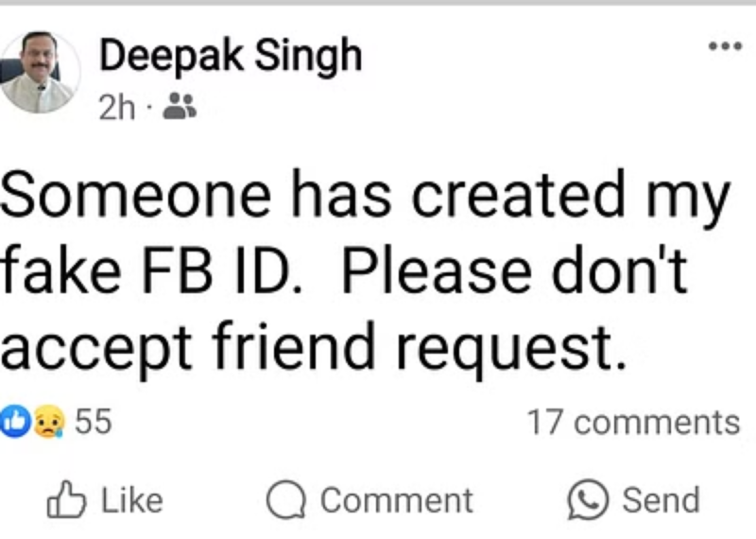Click the Comment text label
The height and width of the screenshot is (539, 756).
pyautogui.click(x=396, y=500)
